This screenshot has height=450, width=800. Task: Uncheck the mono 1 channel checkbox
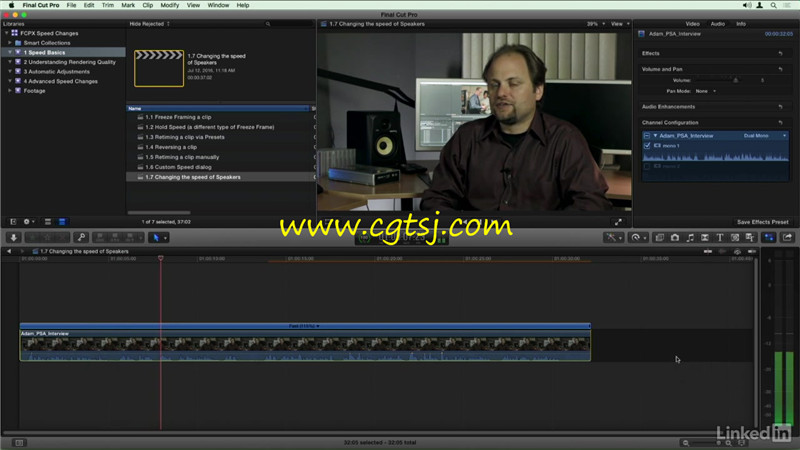647,146
